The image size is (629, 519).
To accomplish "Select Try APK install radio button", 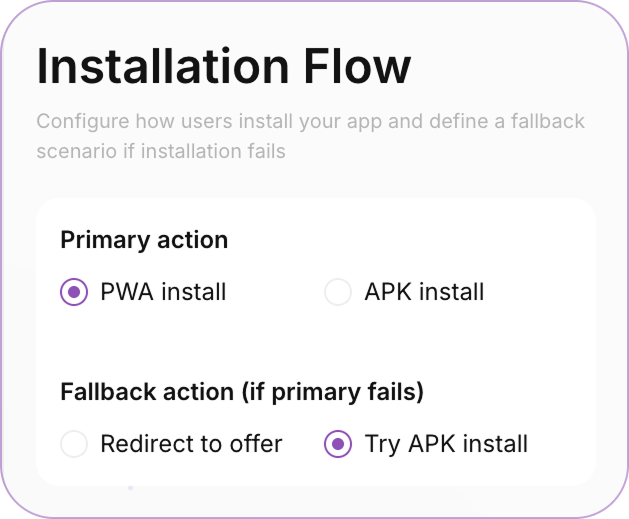I will coord(338,444).
